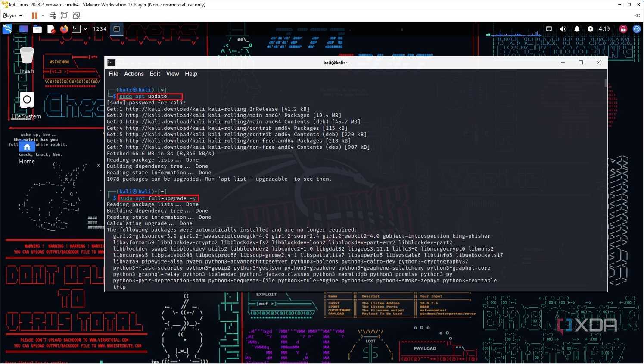Screen dimensions: 644x364
Task: Click the '1078 packages can be upgraded' line
Action: [x=219, y=179]
